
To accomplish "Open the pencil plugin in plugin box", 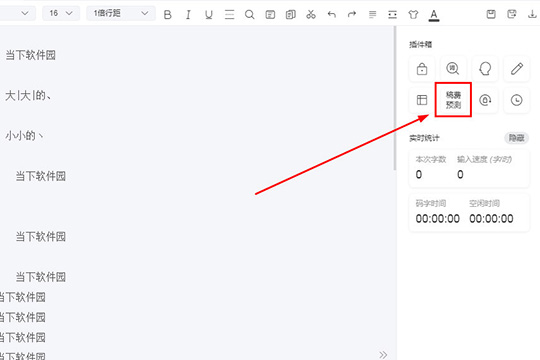I will coord(517,69).
